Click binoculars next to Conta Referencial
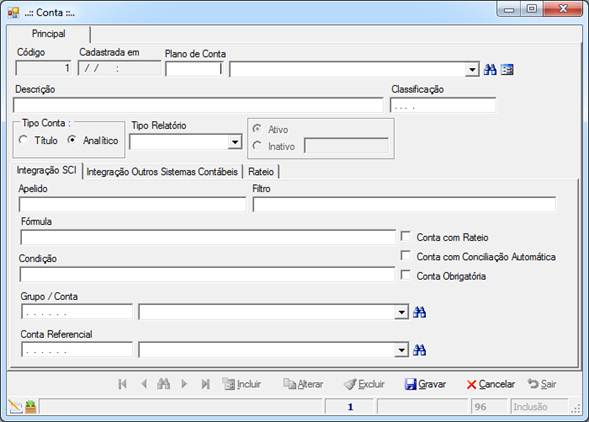This screenshot has height=422, width=589. [x=419, y=350]
